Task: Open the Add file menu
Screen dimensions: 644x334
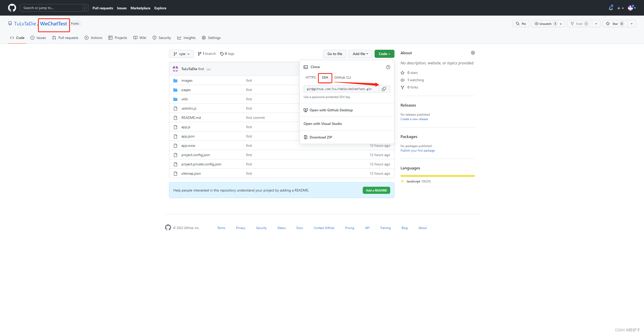Action: point(360,53)
